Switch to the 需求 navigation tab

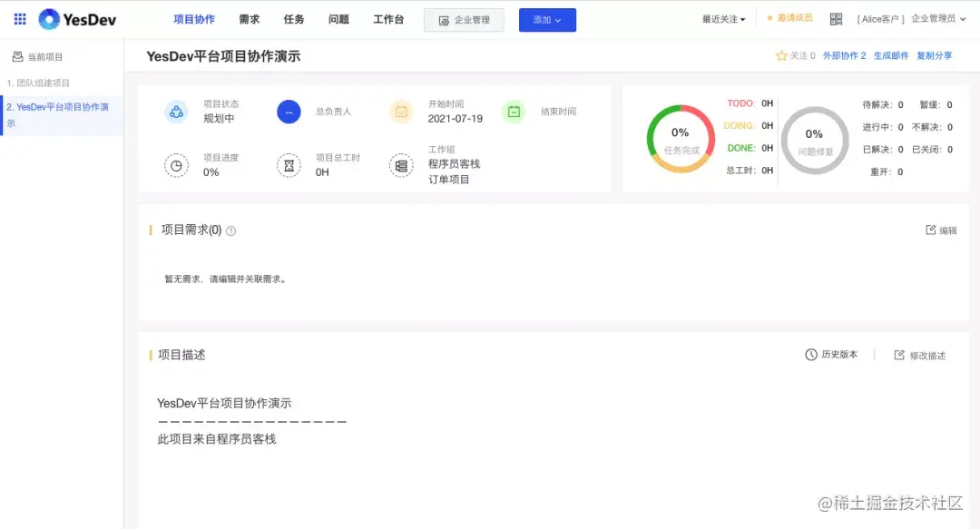coord(248,18)
